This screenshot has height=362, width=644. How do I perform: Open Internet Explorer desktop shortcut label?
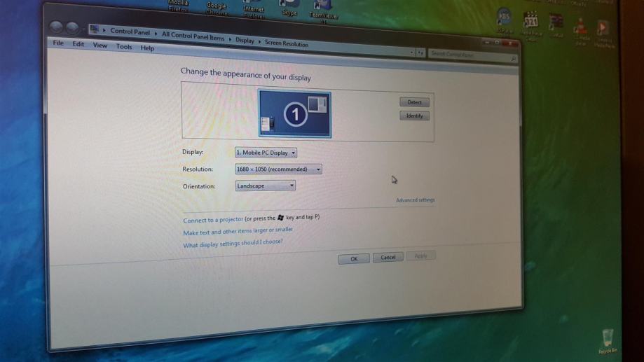click(254, 12)
